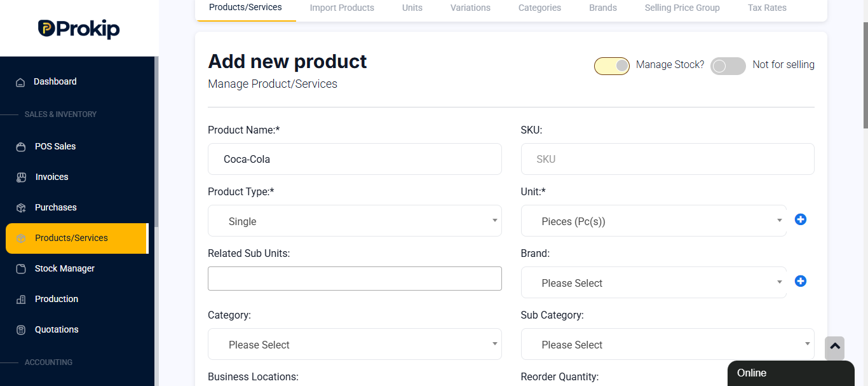Click the Prokip logo

pos(79,29)
